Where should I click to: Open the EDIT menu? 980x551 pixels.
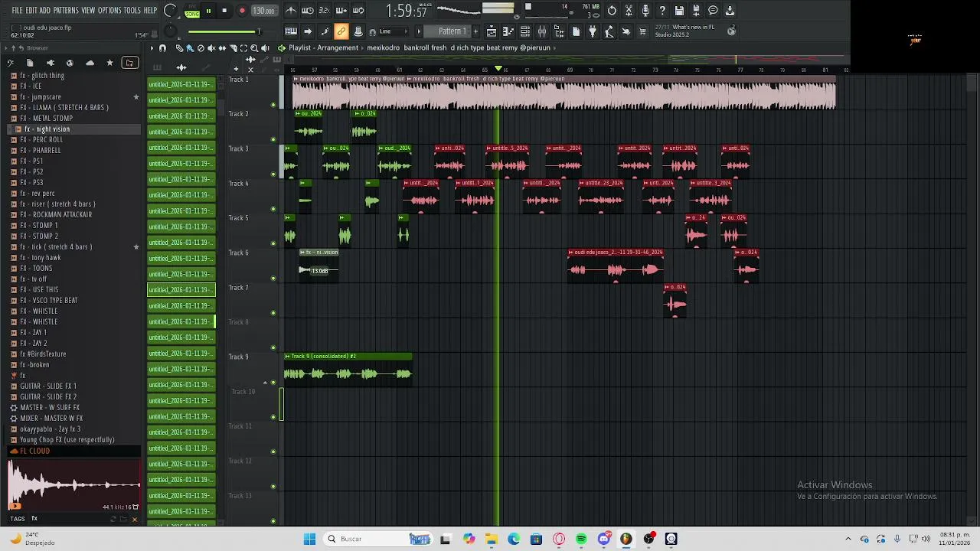(x=31, y=10)
